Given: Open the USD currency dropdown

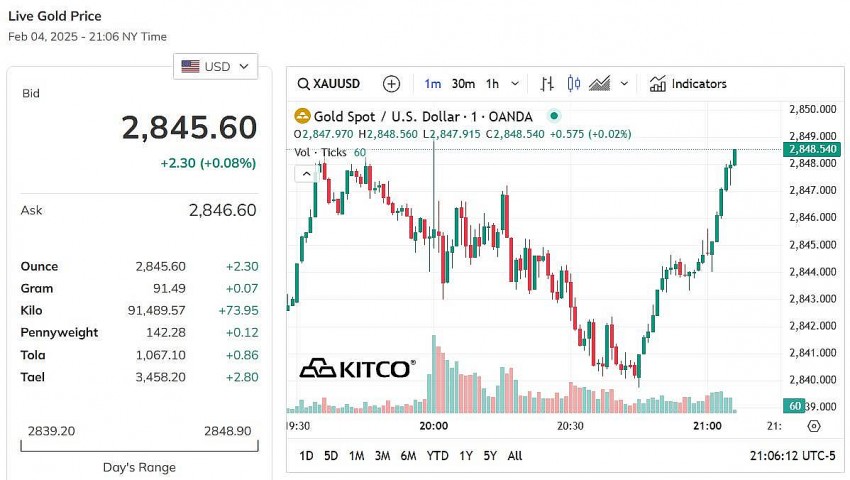Looking at the screenshot, I should coord(215,67).
